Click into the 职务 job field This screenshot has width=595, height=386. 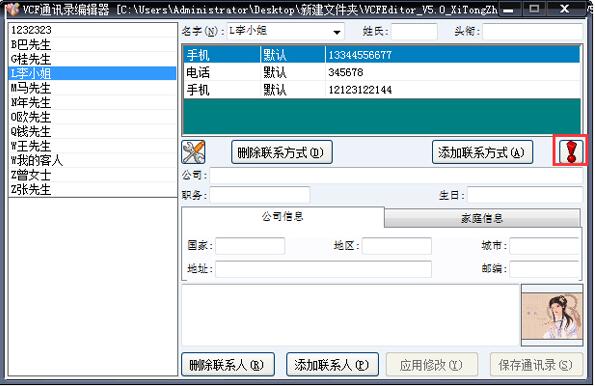[x=260, y=195]
